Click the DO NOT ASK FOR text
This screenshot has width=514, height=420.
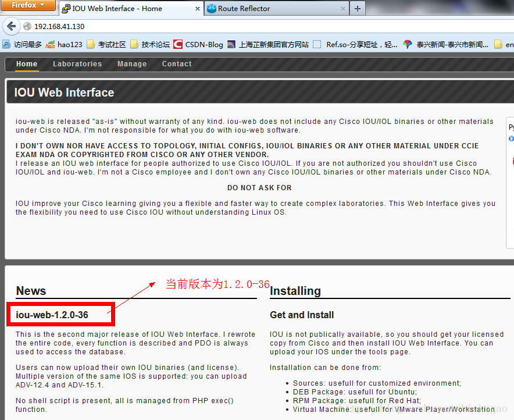pyautogui.click(x=259, y=187)
